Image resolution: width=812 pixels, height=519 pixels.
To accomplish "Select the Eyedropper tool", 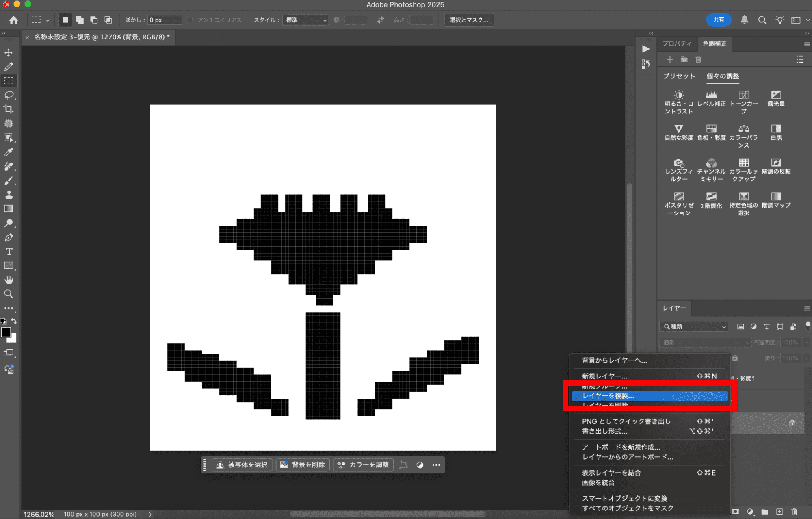I will coord(9,152).
